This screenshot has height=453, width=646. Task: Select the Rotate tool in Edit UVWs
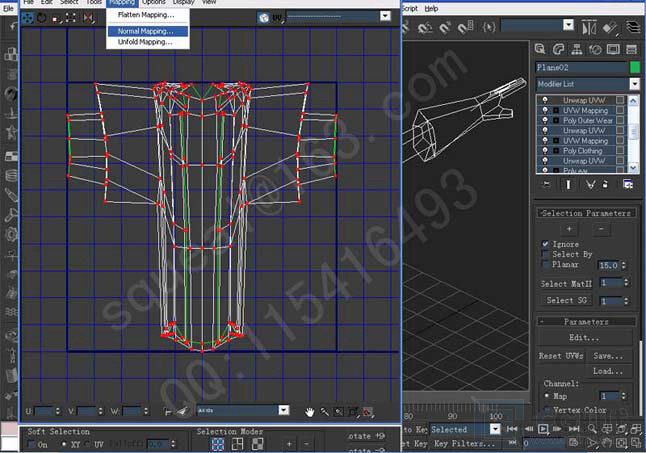coord(42,17)
